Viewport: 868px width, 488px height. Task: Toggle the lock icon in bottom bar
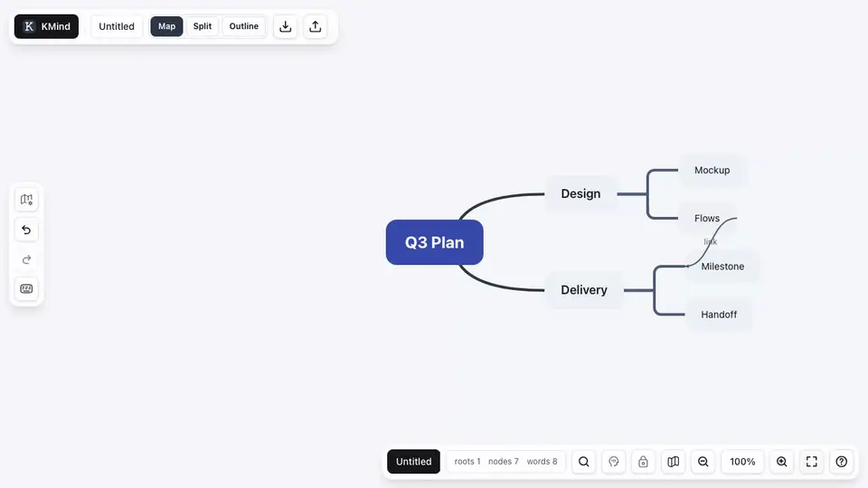[x=643, y=462]
